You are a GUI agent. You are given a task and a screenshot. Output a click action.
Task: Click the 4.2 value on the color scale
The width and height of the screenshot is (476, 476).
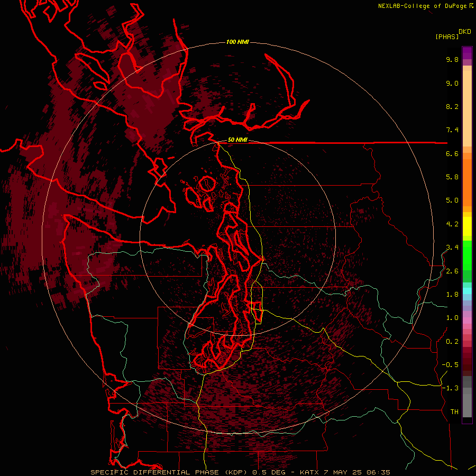pos(452,224)
